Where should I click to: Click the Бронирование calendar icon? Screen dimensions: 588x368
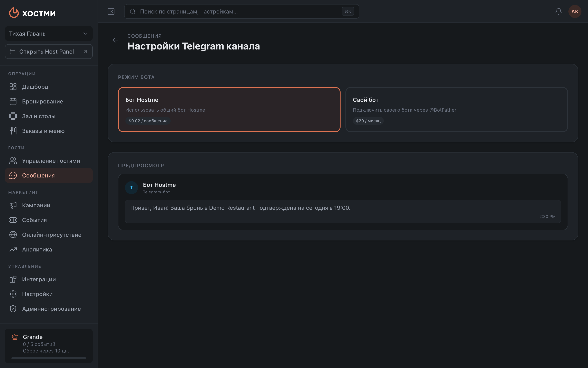tap(13, 101)
